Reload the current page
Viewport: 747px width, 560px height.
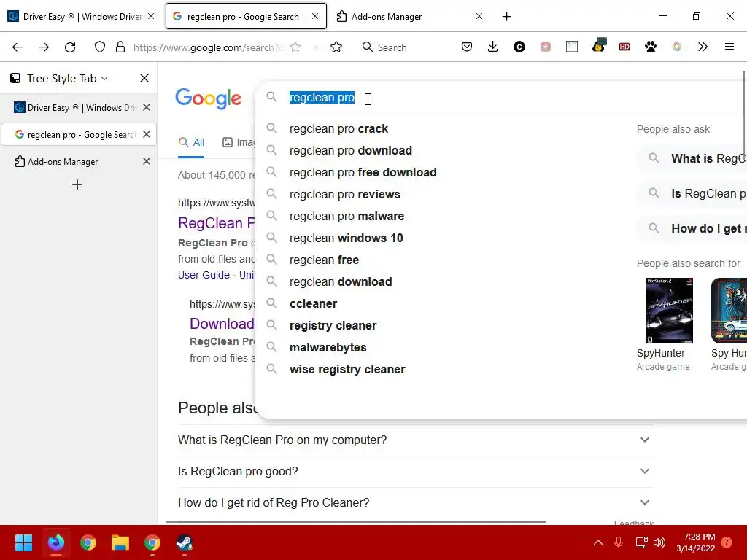coord(70,47)
